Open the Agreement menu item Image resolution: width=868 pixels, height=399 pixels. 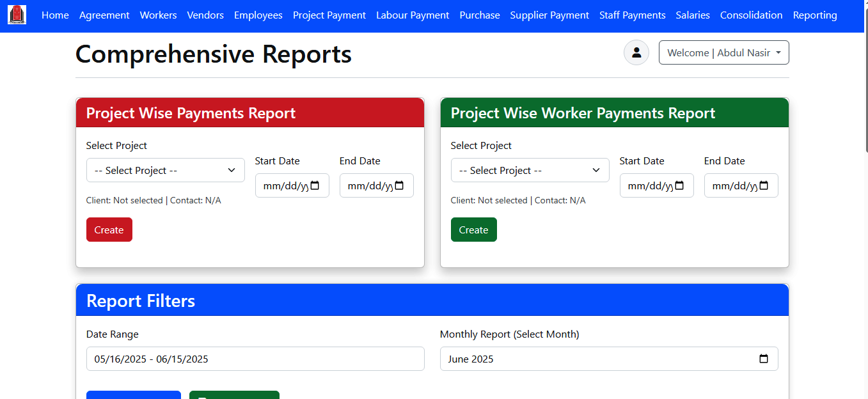pos(104,15)
